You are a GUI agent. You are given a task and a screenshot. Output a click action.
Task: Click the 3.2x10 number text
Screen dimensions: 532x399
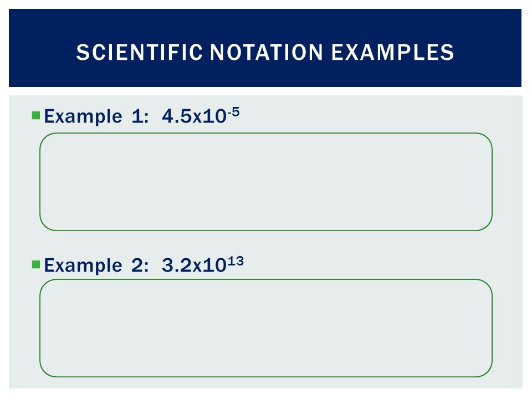[194, 265]
